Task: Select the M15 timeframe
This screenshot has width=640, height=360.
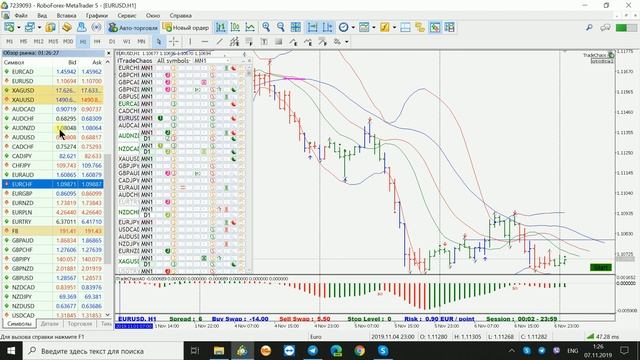Action: point(53,42)
